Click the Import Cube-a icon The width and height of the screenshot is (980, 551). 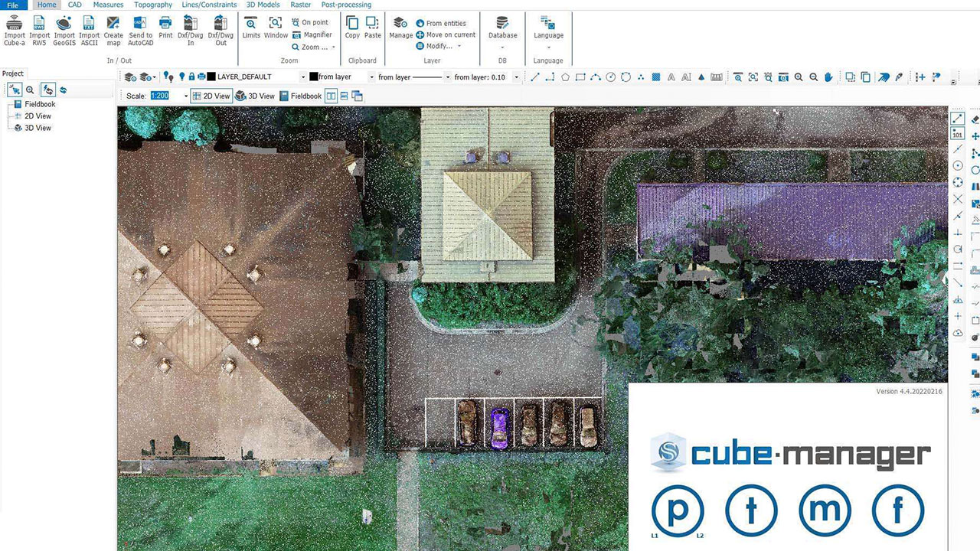[15, 29]
